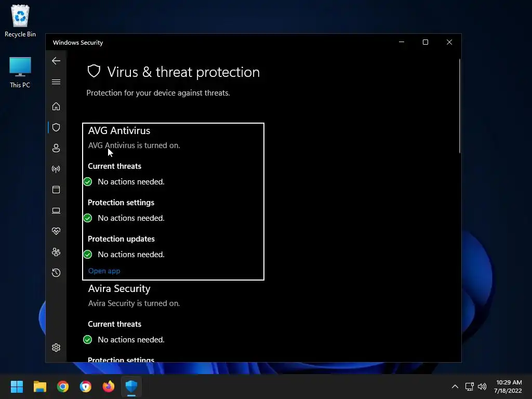Open Account protection person icon

56,148
